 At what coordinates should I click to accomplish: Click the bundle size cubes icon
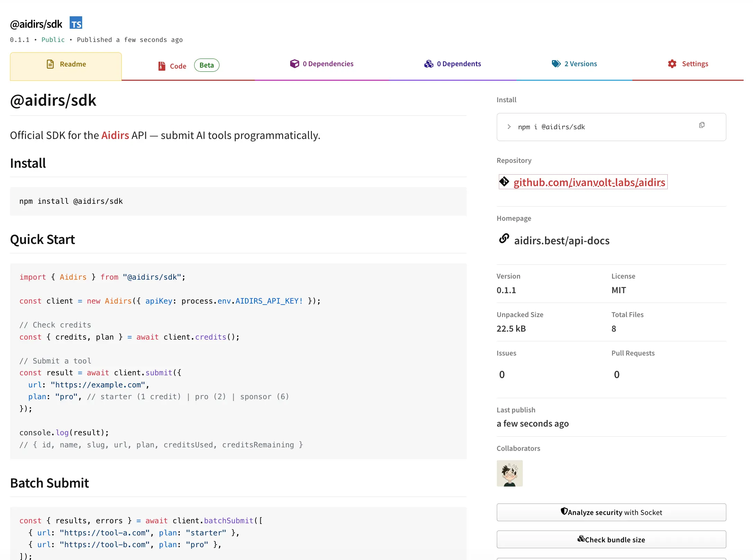coord(581,539)
